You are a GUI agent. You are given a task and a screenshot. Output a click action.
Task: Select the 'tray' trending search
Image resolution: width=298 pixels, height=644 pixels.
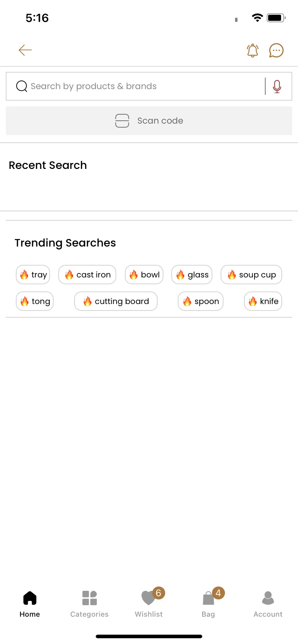(x=33, y=275)
